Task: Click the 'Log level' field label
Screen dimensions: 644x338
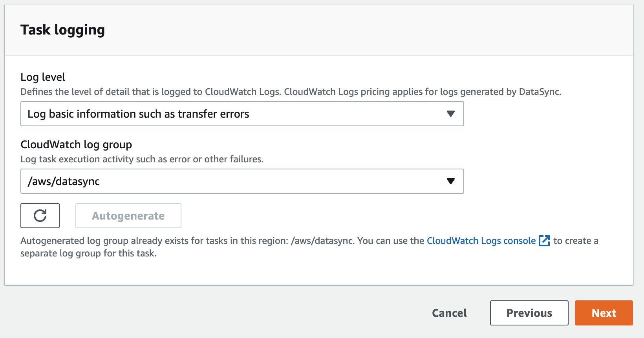Action: tap(43, 77)
